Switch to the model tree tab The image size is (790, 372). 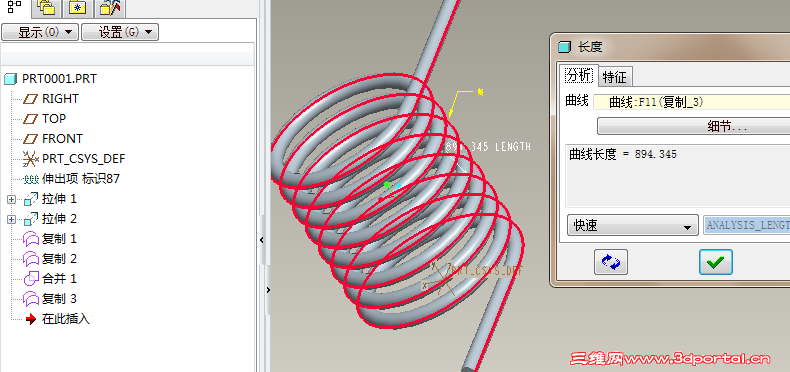pyautogui.click(x=15, y=7)
